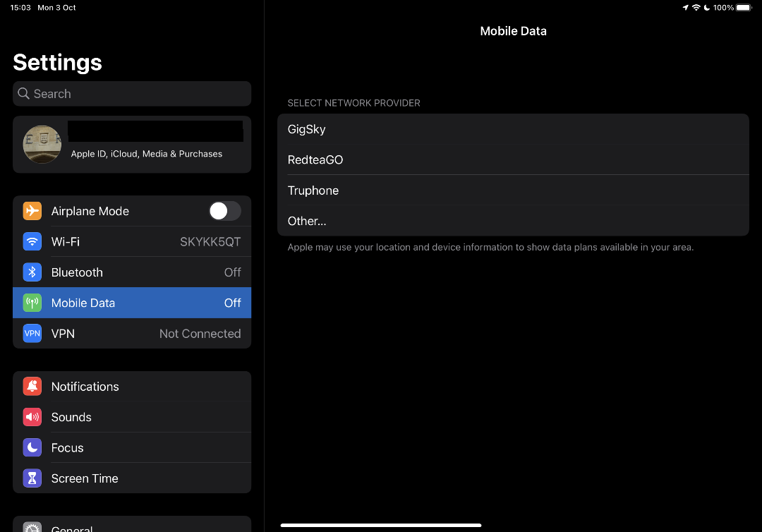The width and height of the screenshot is (762, 532).
Task: Toggle Airplane Mode on
Action: click(x=224, y=210)
